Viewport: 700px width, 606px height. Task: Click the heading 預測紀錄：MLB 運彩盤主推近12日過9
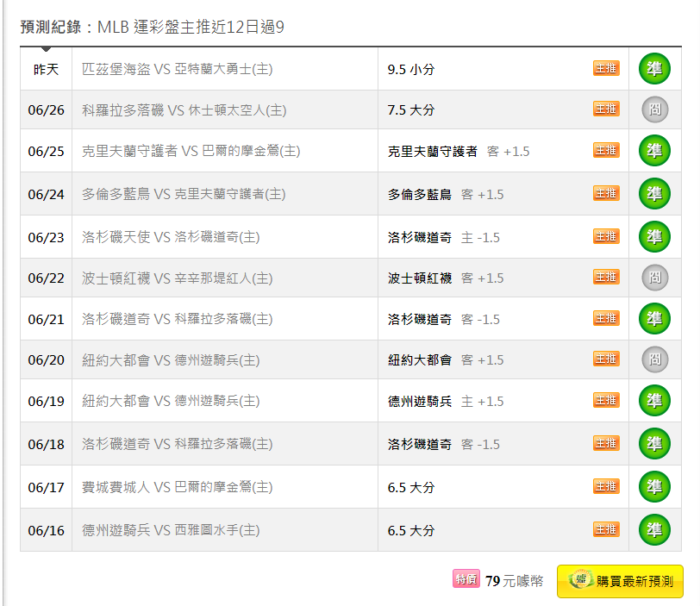(152, 28)
